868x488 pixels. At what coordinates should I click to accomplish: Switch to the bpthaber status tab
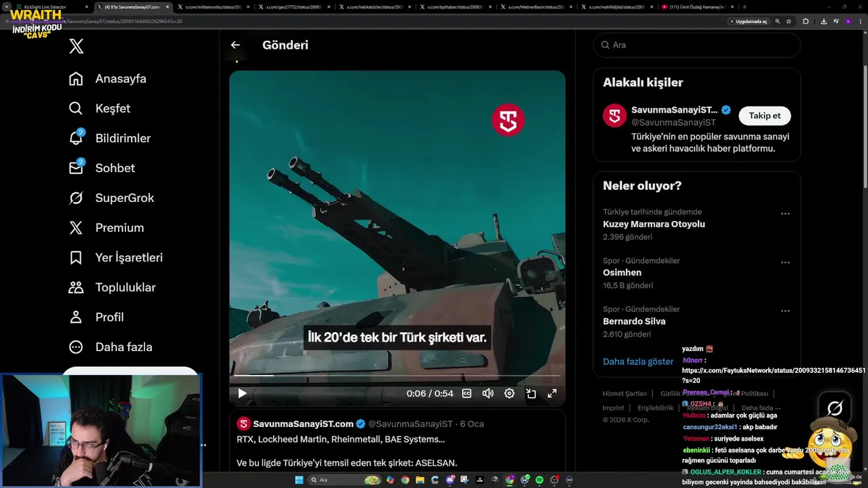pos(454,7)
